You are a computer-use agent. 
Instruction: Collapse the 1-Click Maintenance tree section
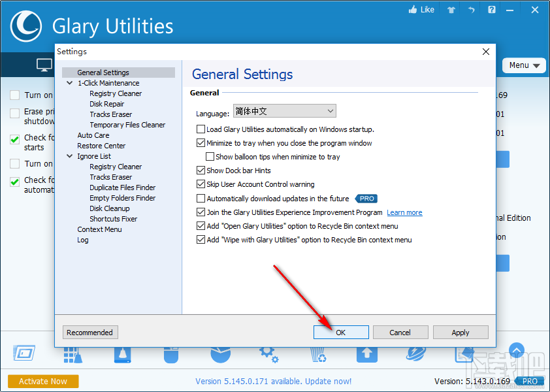tap(69, 83)
